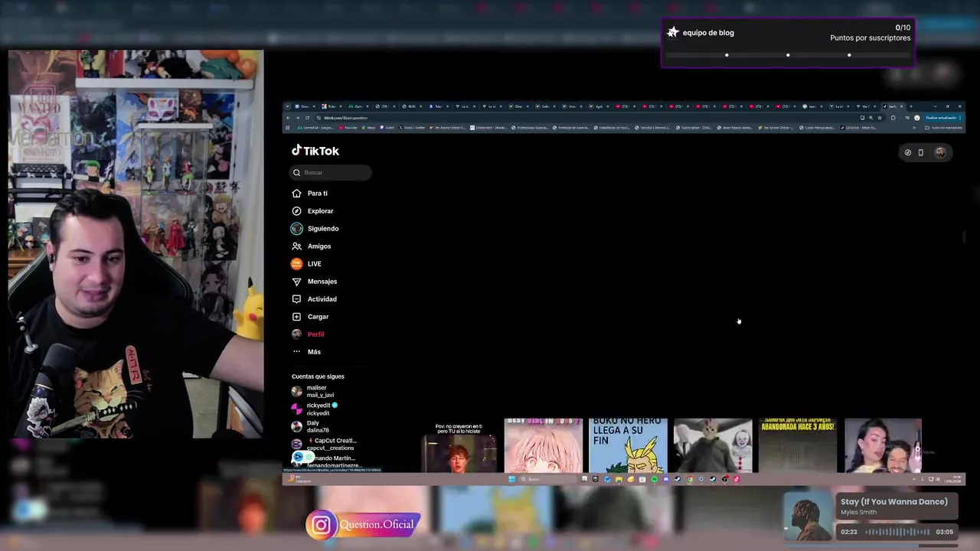The image size is (980, 551).
Task: Open the Windows Start menu
Action: 511,479
